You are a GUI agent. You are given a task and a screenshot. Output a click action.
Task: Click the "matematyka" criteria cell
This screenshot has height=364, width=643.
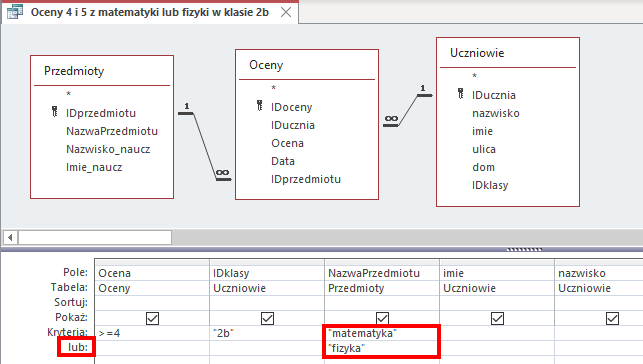click(382, 333)
